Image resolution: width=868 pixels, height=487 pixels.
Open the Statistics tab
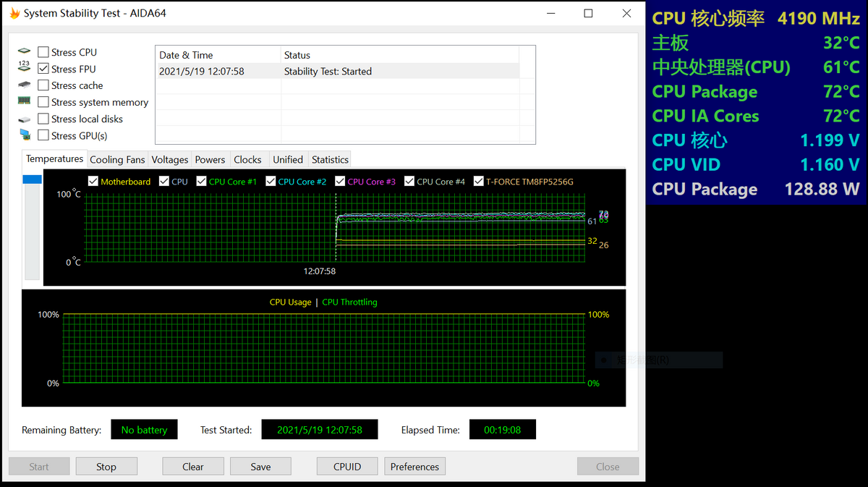[x=330, y=160]
